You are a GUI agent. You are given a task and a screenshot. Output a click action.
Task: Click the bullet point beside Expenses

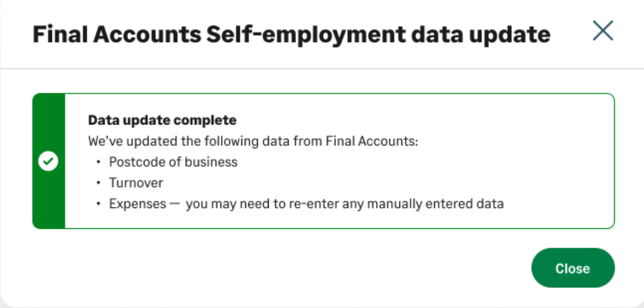coord(99,203)
